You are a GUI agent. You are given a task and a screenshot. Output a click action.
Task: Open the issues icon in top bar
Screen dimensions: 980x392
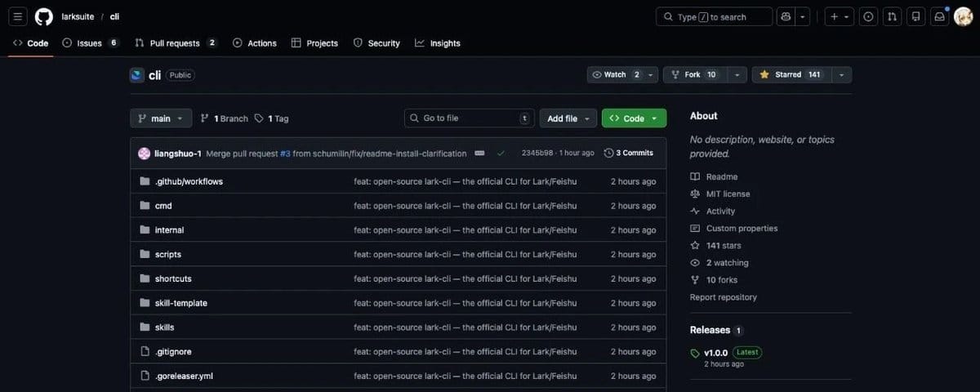click(868, 16)
